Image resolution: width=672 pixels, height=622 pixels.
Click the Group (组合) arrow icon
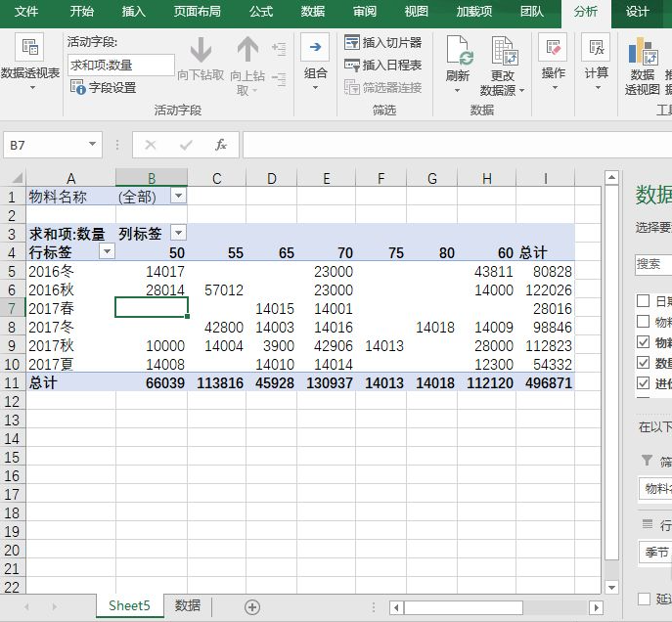(x=315, y=48)
